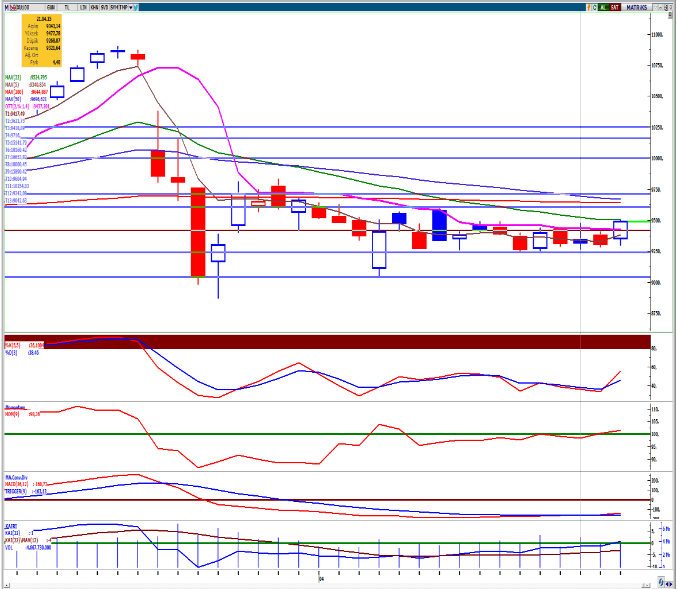Click the VOL volume label
Viewport: 677px width, 589px height.
pyautogui.click(x=28, y=547)
